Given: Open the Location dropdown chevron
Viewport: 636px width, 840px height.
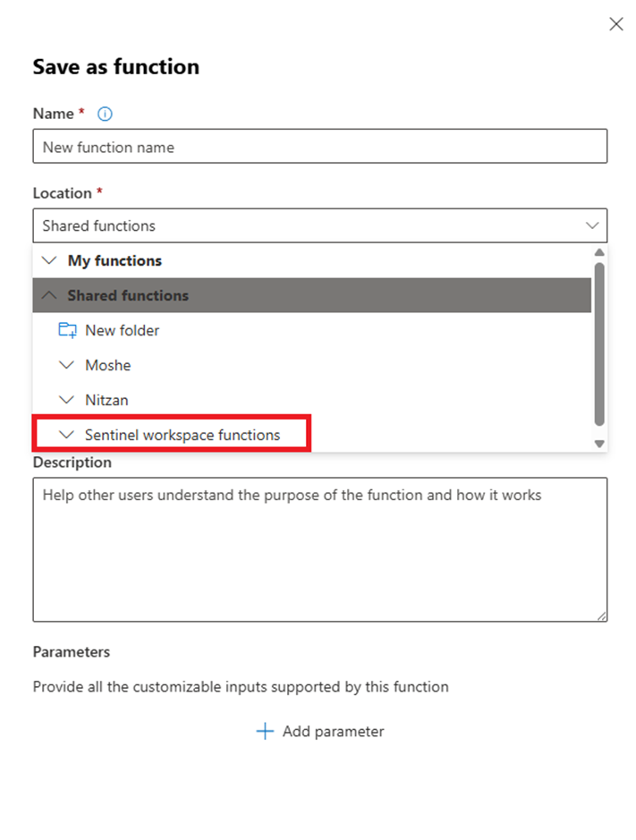Looking at the screenshot, I should pos(591,225).
